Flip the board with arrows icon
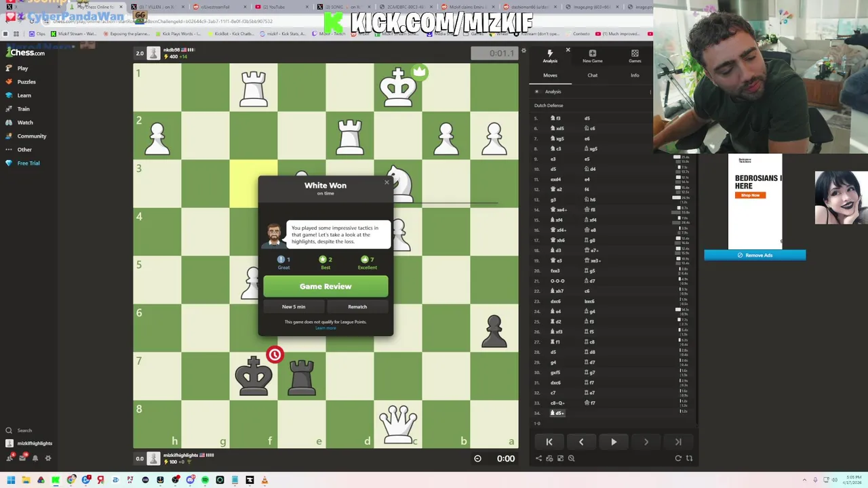The image size is (868, 488). point(690,458)
